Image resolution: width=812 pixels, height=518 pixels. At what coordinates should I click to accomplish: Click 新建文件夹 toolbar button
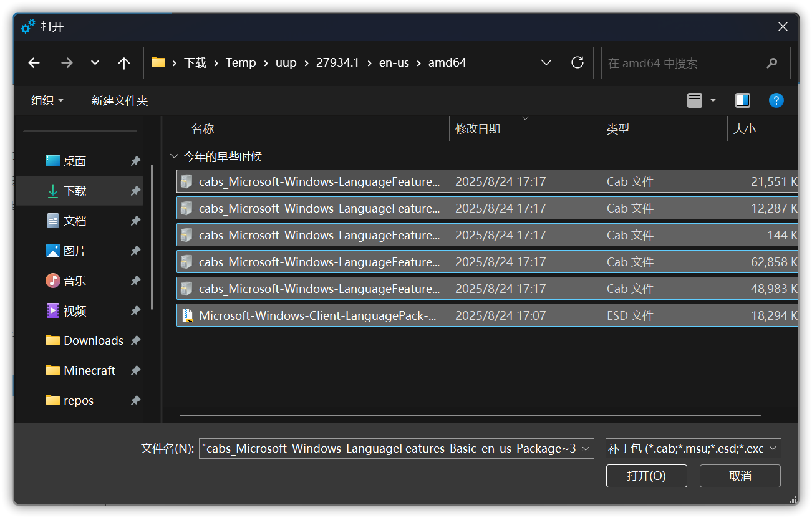(x=119, y=100)
